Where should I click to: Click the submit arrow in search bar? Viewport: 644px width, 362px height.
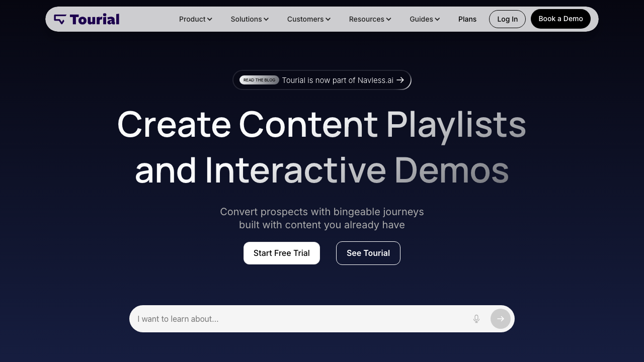[500, 319]
